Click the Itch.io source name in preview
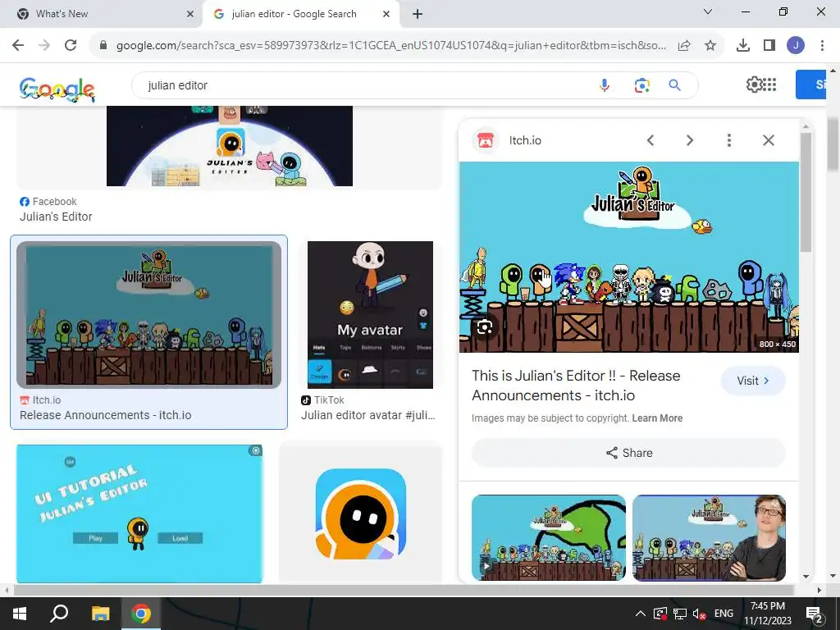Image resolution: width=840 pixels, height=630 pixels. click(525, 140)
